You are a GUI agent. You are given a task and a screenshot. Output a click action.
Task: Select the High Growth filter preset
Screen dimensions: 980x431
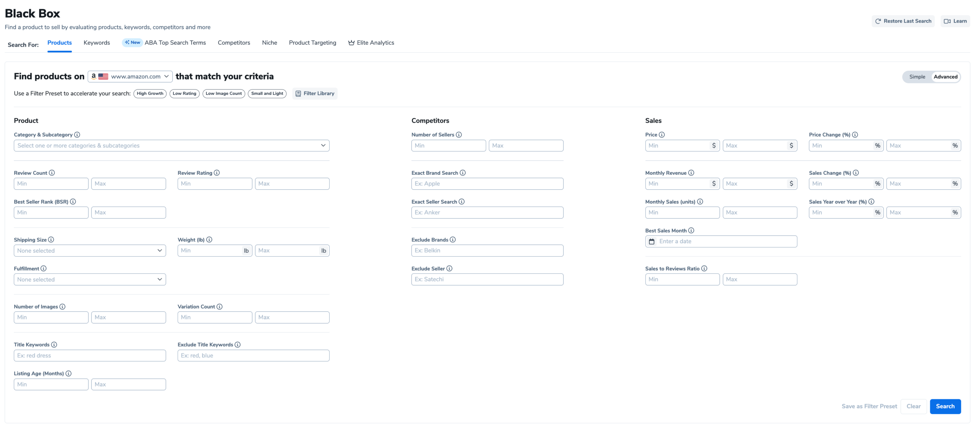[x=150, y=93]
